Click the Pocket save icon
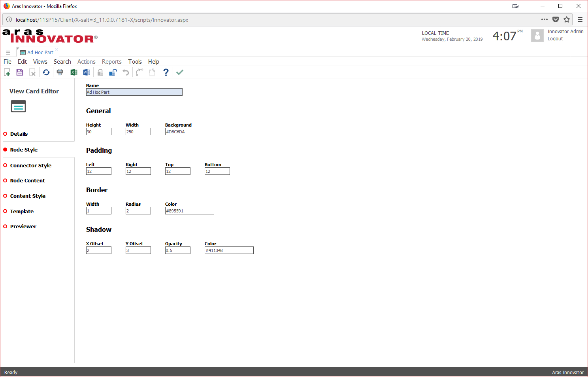Screen dimensions: 588x377 pos(556,19)
